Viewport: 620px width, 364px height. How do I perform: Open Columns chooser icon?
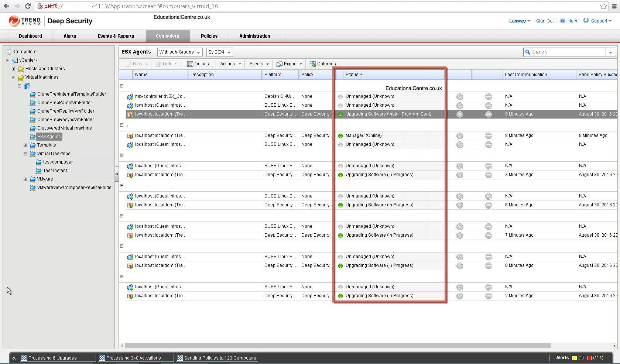(312, 64)
